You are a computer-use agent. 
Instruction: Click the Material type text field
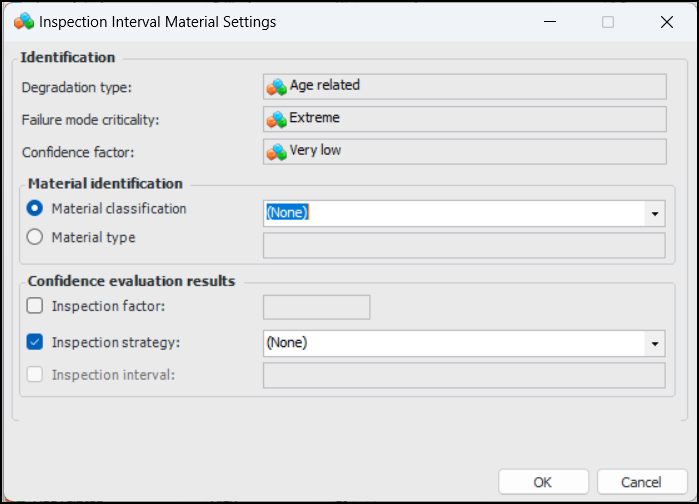coord(464,246)
